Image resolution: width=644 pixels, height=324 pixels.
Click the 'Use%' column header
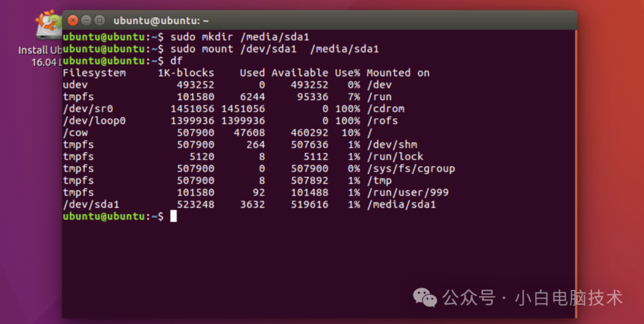point(347,73)
